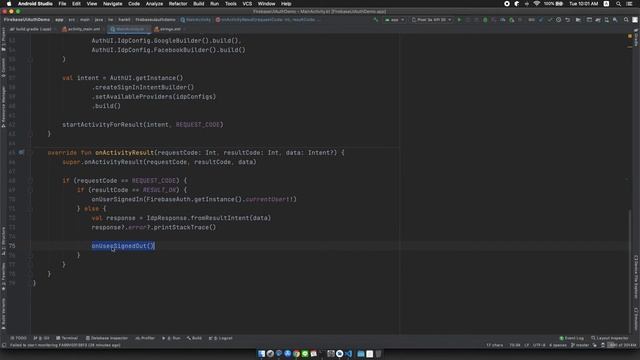Start debugging with the green bug icon

coord(485,20)
